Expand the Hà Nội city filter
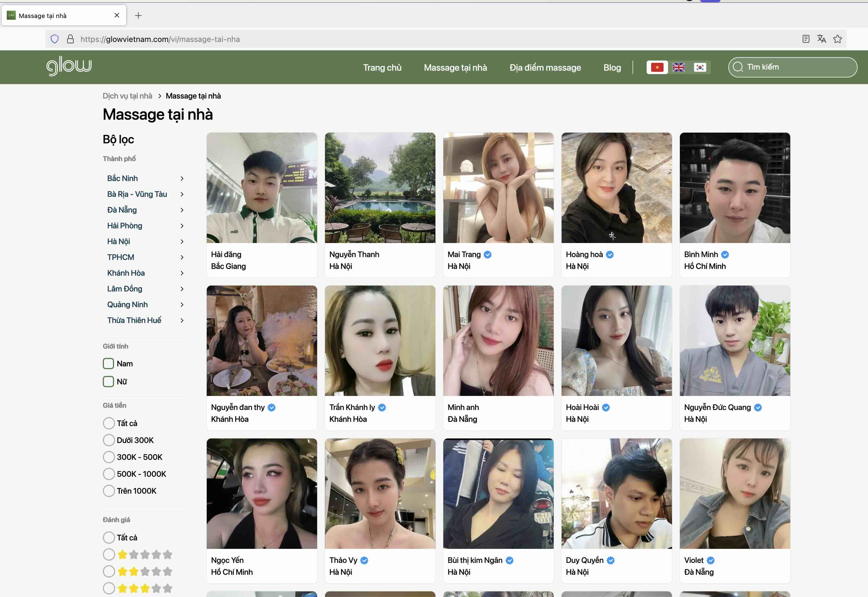 [182, 241]
